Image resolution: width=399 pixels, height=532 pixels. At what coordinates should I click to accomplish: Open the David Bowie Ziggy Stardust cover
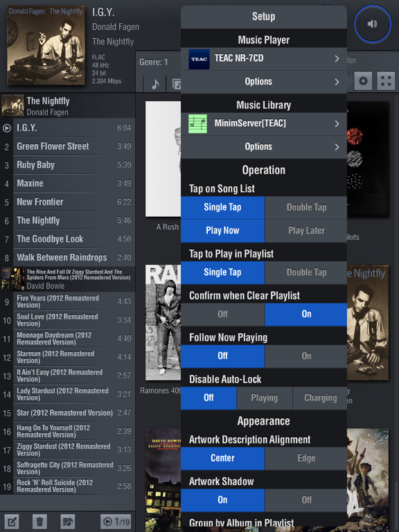(x=163, y=480)
